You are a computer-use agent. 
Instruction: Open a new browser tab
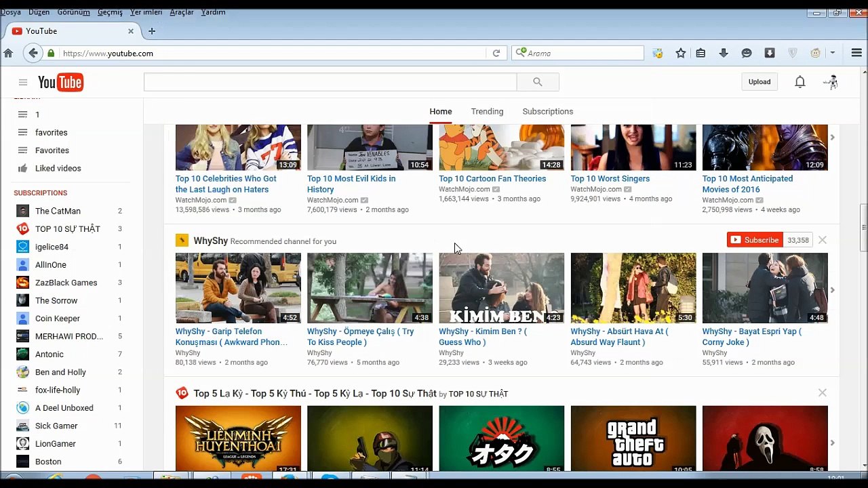coord(152,31)
